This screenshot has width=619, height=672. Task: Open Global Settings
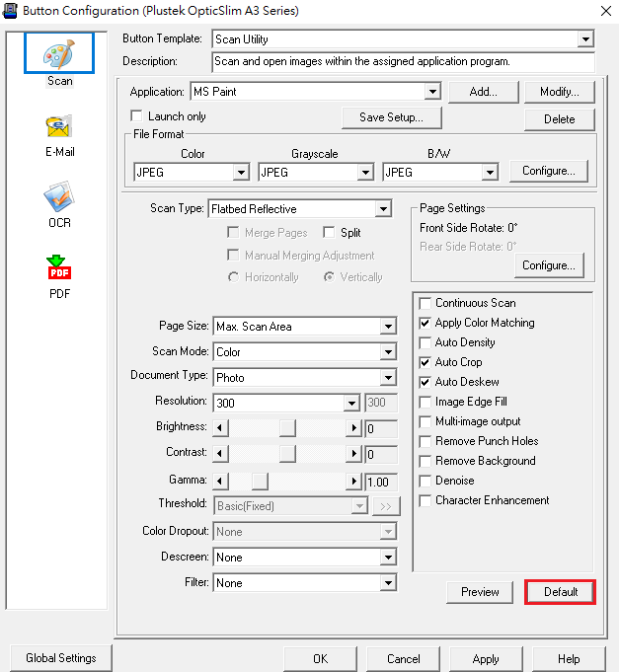61,658
